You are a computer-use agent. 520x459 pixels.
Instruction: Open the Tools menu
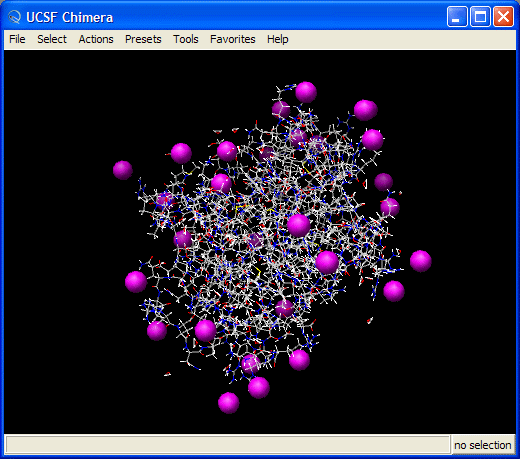pos(186,39)
